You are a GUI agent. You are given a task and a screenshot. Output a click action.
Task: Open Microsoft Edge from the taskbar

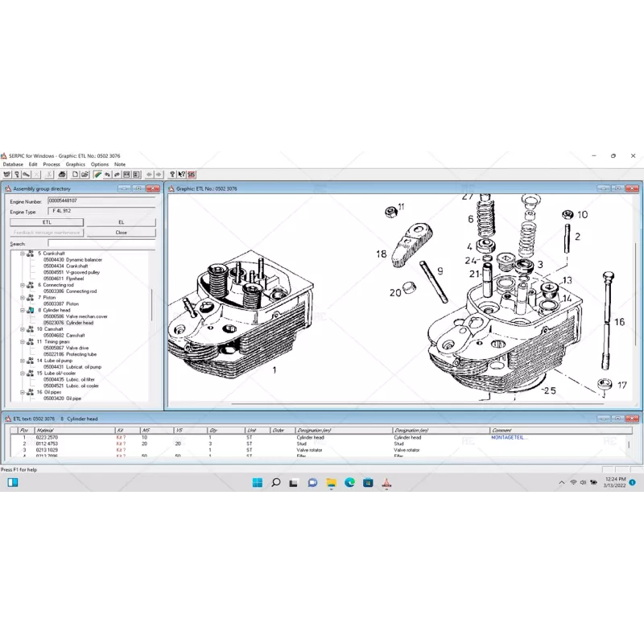[349, 483]
